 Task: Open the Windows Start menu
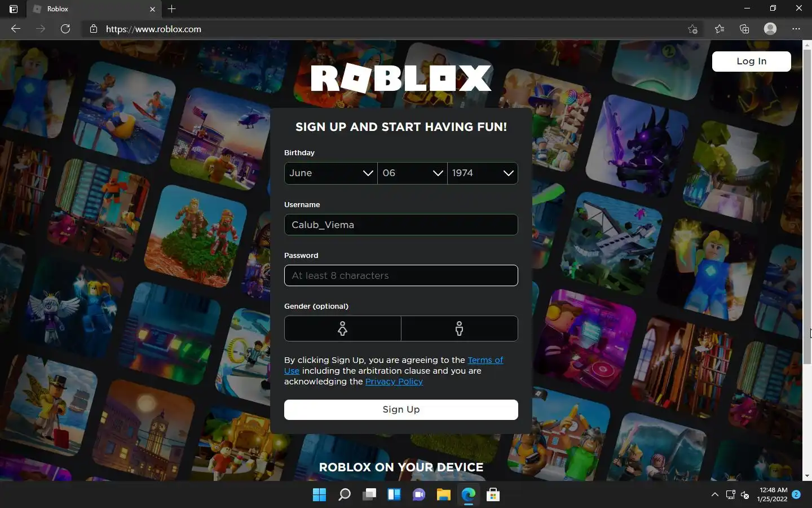click(x=319, y=495)
